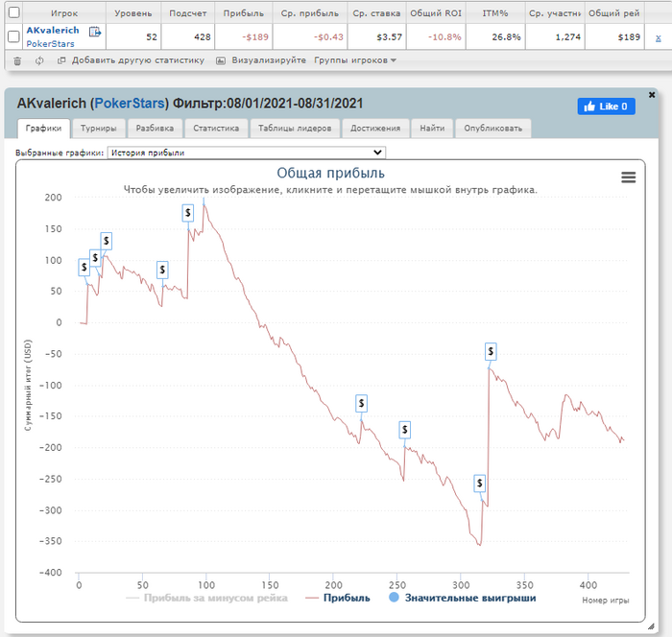Click the Визуализируйте button
Screen dimensions: 672x637
[x=261, y=60]
